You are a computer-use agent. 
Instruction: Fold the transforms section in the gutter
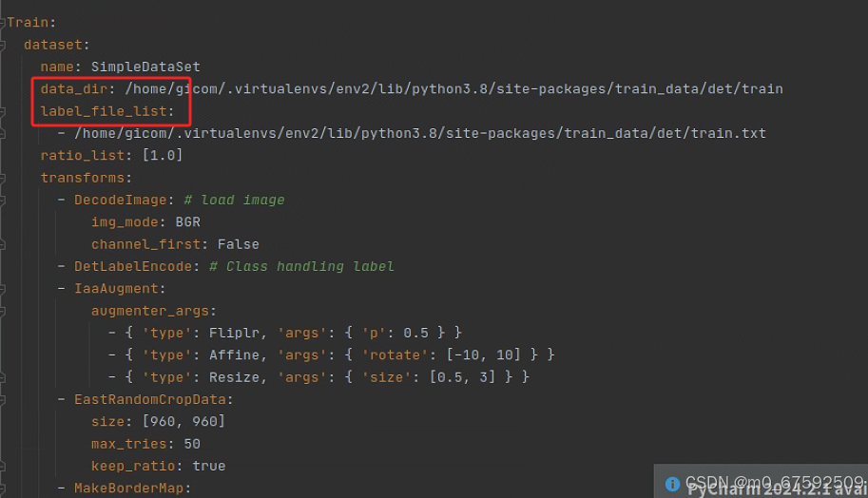click(x=2, y=178)
